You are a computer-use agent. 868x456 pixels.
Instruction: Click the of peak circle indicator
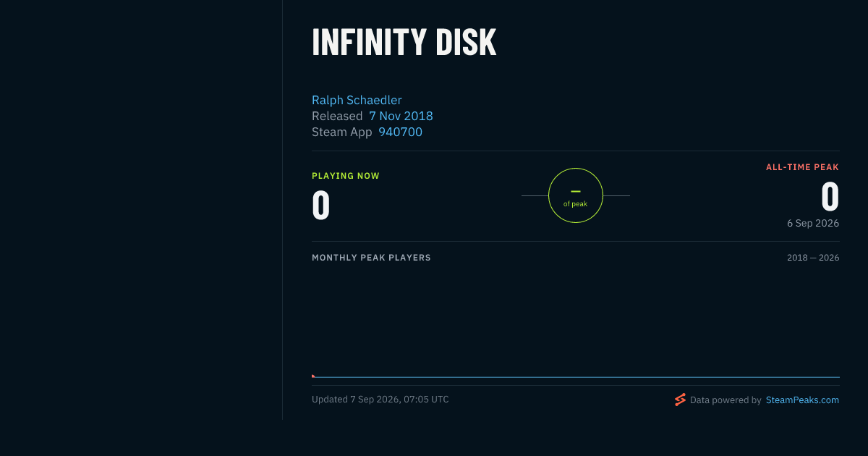[576, 195]
